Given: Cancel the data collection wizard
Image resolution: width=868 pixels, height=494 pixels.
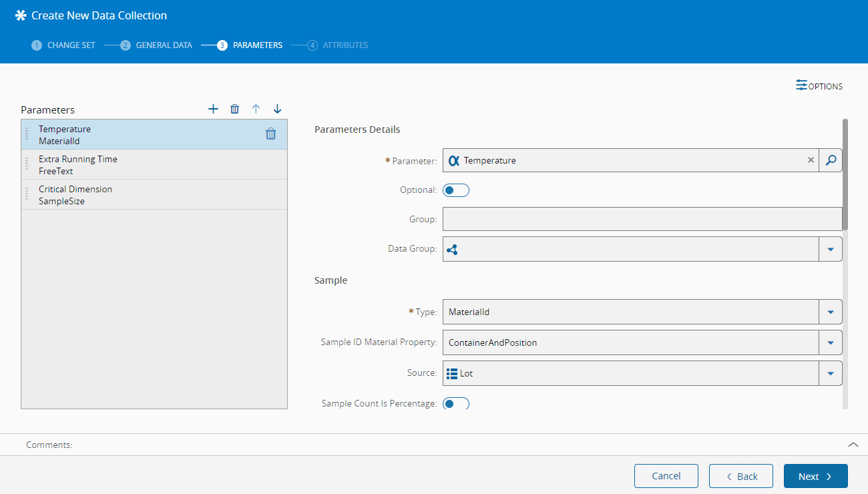Looking at the screenshot, I should tap(666, 476).
